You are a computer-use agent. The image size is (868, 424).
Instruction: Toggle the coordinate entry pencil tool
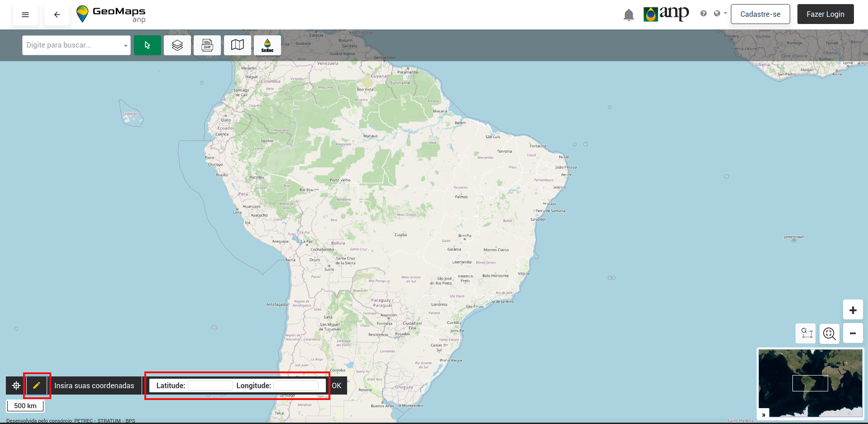(x=37, y=385)
